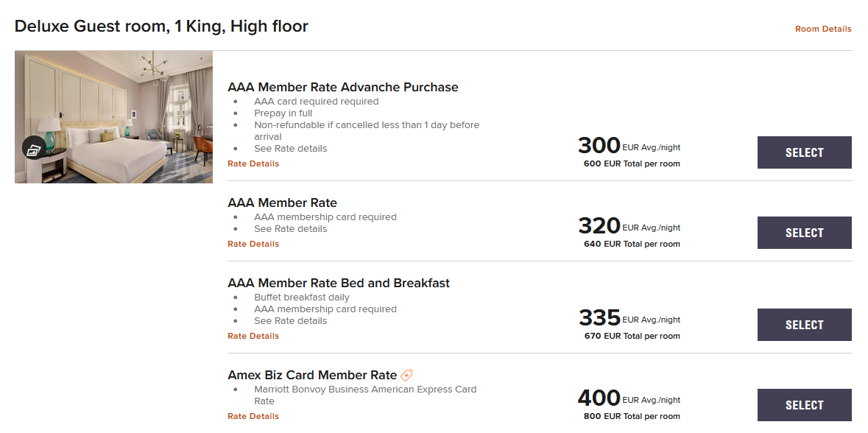Click the Buffet breakfast daily bullet text
The width and height of the screenshot is (868, 433).
tap(302, 297)
